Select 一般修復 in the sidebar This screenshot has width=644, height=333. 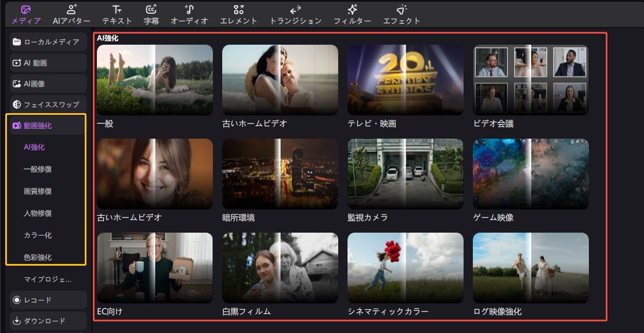(38, 169)
